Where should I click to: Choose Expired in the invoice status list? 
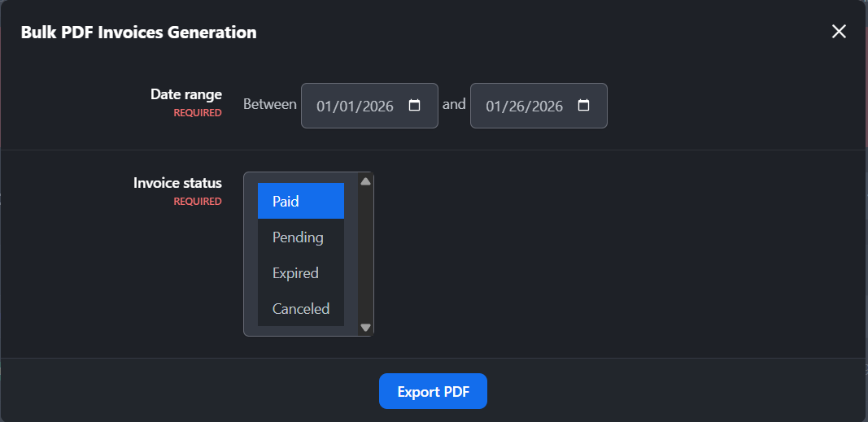(x=301, y=272)
